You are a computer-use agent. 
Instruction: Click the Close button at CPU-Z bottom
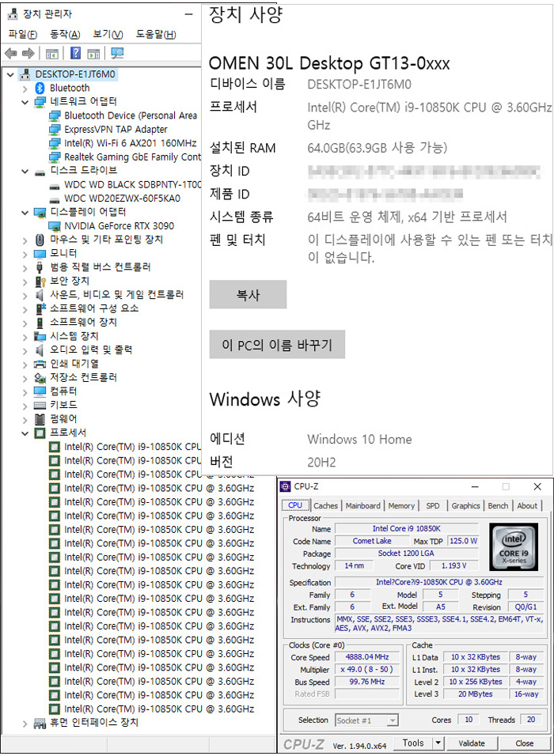[524, 743]
